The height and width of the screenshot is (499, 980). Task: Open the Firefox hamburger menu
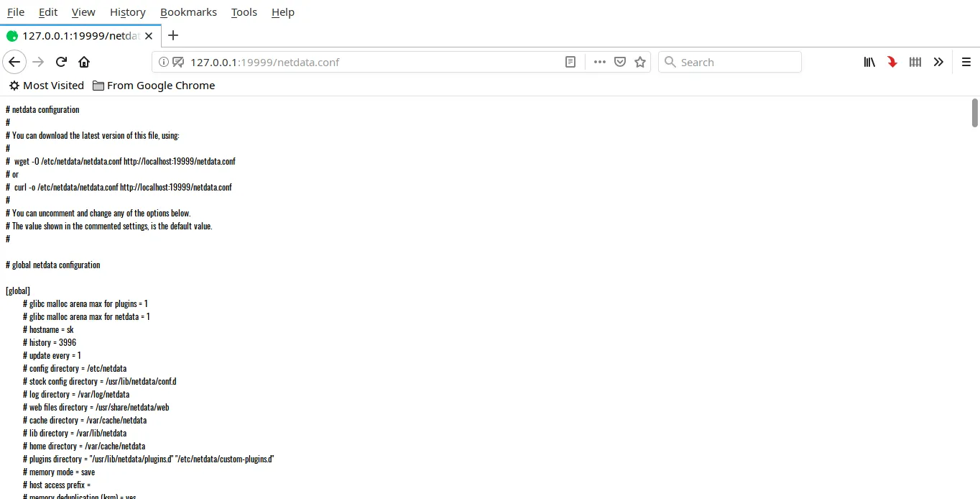point(966,62)
